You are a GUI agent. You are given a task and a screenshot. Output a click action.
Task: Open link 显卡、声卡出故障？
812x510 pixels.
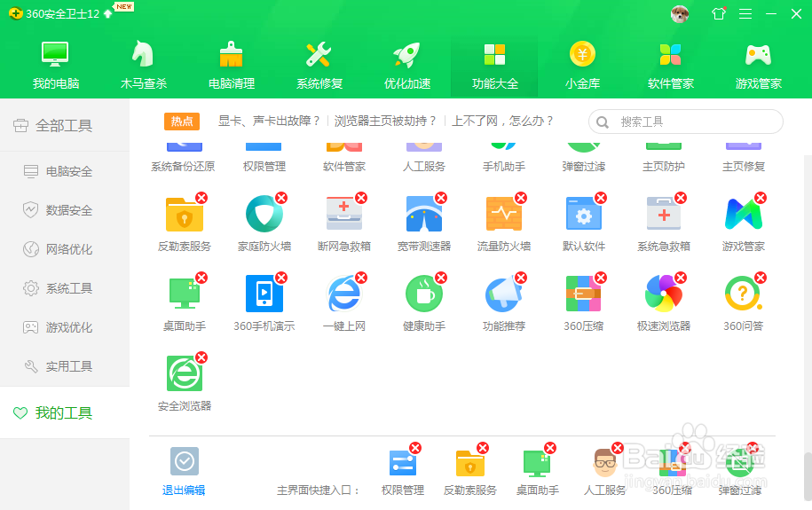click(x=269, y=122)
